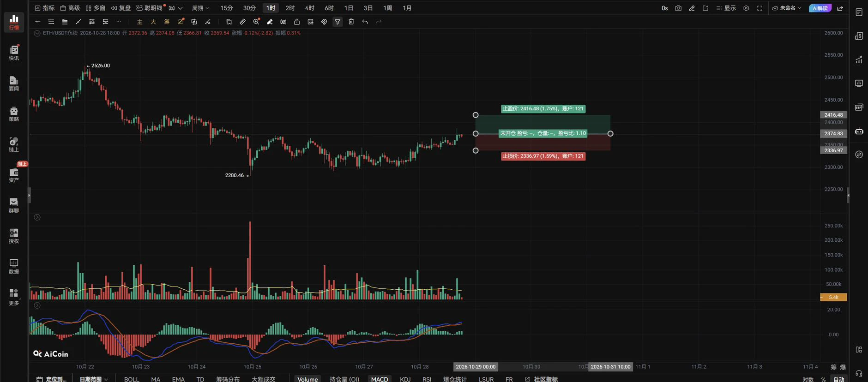Switch to the 15分 timeframe
The image size is (868, 382).
click(227, 8)
